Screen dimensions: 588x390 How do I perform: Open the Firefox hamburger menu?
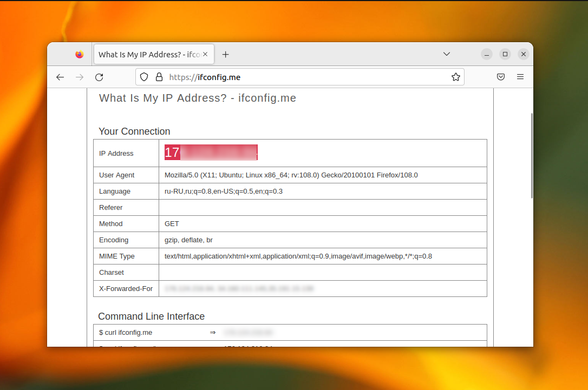[x=520, y=77]
